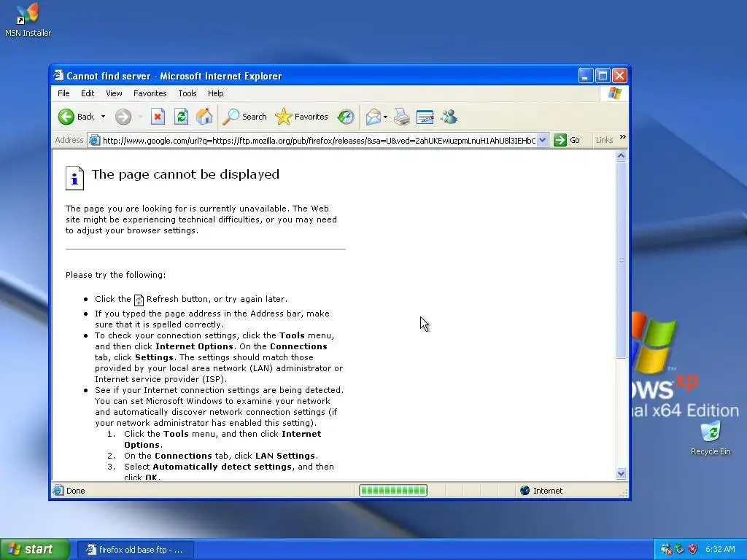Click the Windows start button
The width and height of the screenshot is (747, 560).
click(35, 549)
